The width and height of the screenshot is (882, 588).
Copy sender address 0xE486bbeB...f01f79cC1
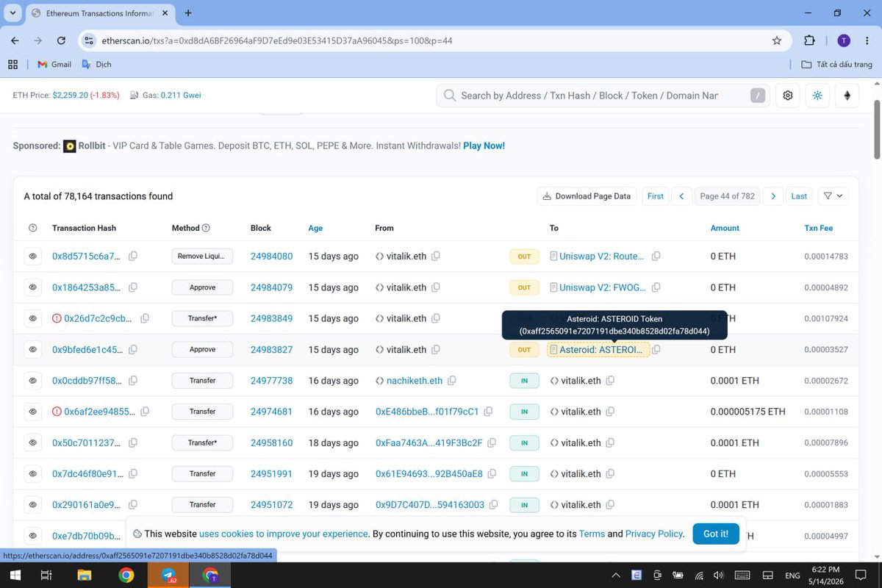click(x=488, y=412)
